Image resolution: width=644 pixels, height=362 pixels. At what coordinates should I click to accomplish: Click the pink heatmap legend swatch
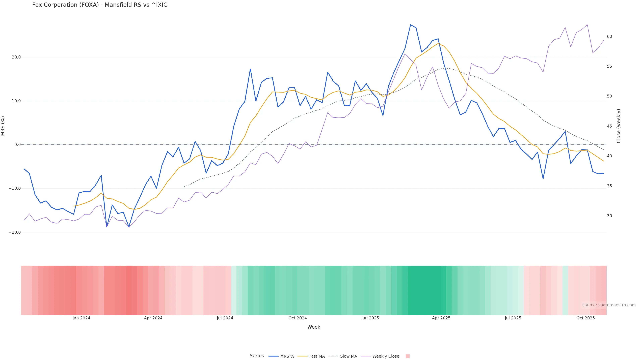[408, 356]
